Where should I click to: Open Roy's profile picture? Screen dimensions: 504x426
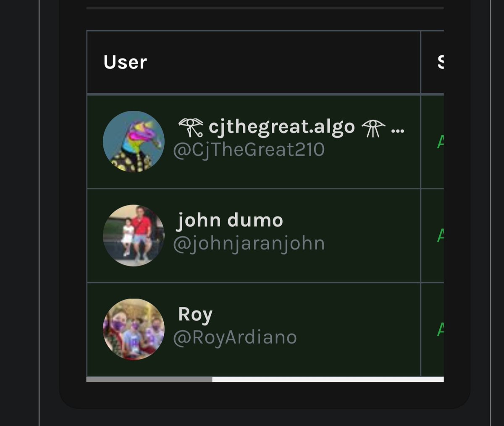tap(134, 329)
